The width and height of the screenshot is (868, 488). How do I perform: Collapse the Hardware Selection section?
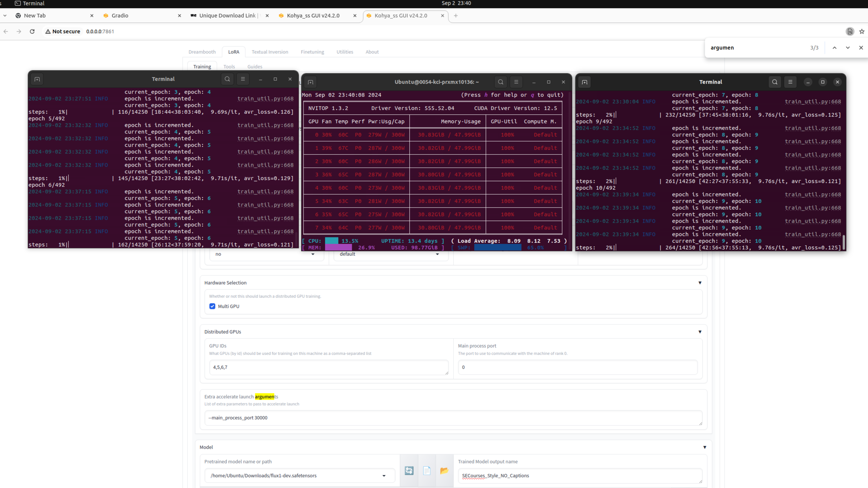point(700,283)
